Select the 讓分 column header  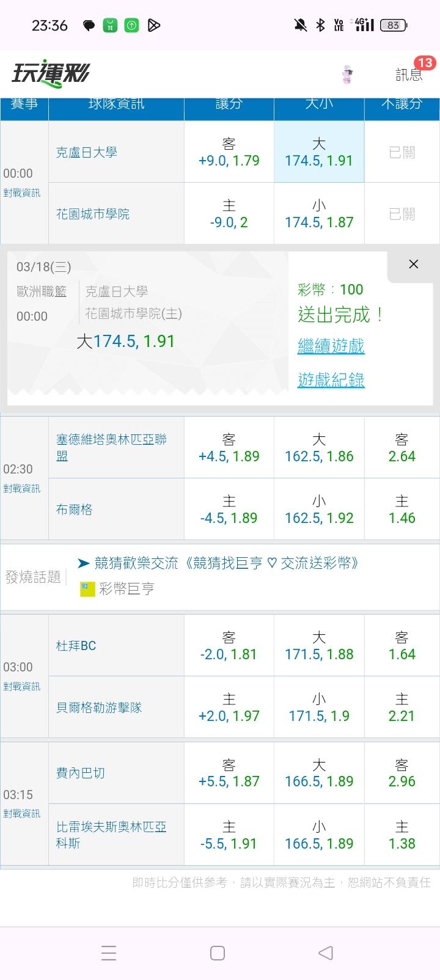click(229, 104)
